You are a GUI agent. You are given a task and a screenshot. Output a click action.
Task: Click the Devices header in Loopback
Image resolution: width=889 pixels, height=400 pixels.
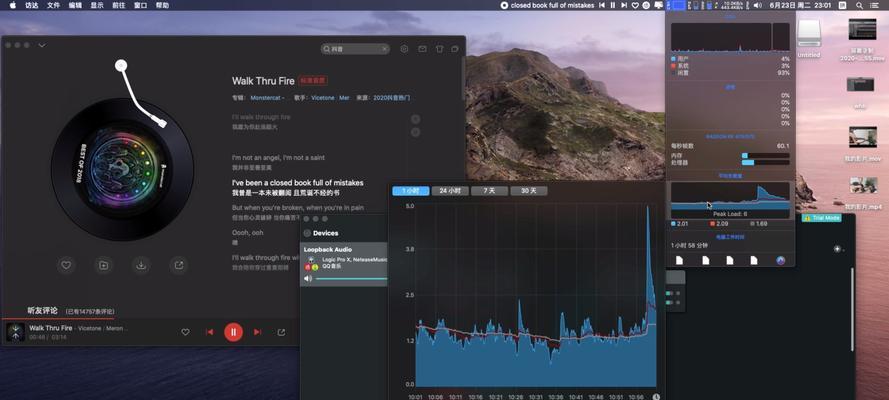[x=325, y=233]
